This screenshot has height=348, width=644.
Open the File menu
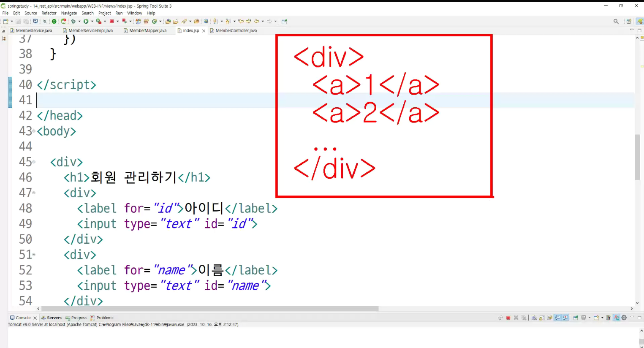pos(5,13)
